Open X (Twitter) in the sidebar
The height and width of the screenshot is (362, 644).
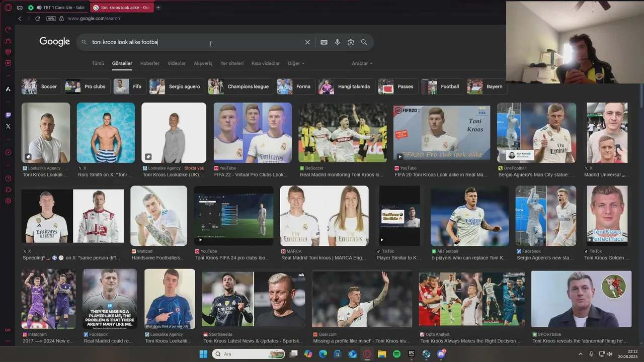[8, 126]
